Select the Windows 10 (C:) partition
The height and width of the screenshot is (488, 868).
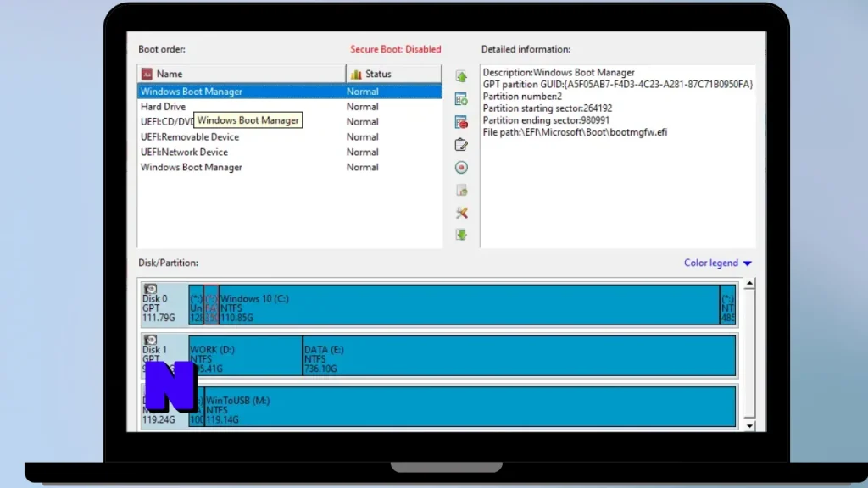click(469, 304)
